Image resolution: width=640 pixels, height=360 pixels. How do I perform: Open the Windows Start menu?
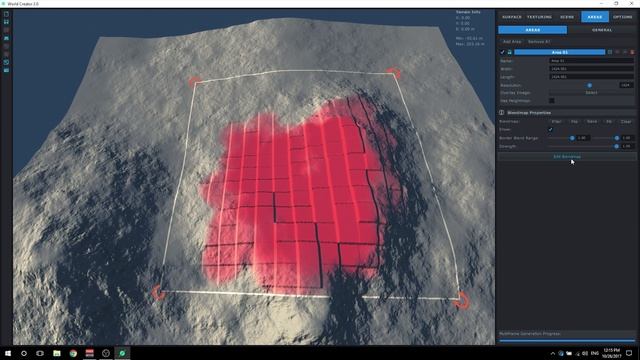coord(8,353)
